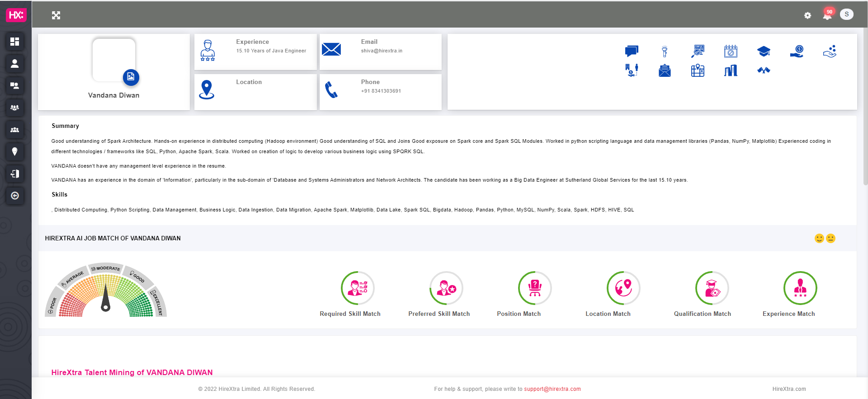The image size is (868, 399).
Task: Click the AI match score gauge
Action: point(106,290)
